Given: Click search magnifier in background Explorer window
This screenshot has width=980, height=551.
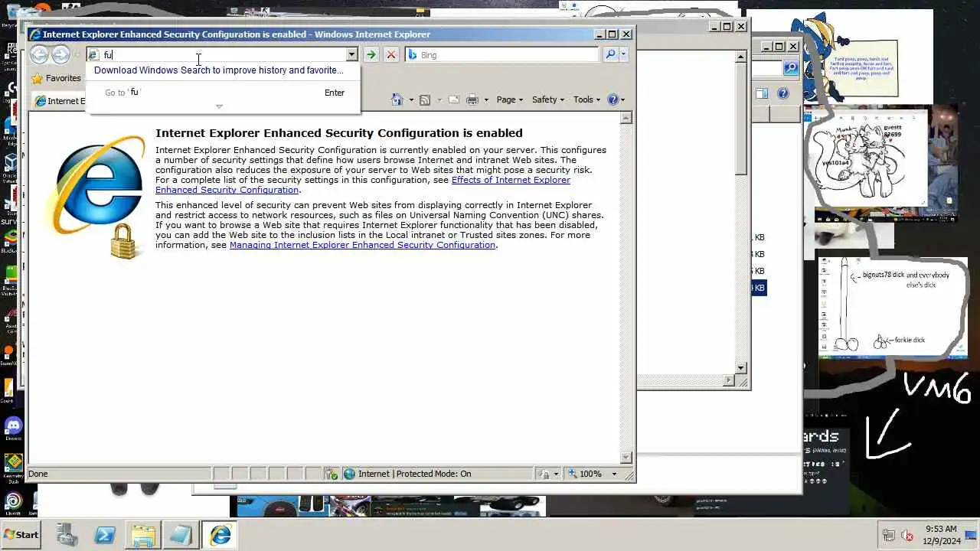Looking at the screenshot, I should coord(791,69).
